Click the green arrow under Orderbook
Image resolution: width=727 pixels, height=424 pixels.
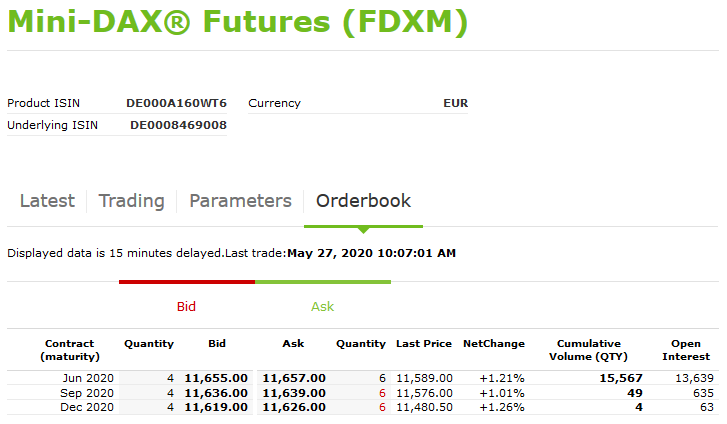[x=364, y=230]
